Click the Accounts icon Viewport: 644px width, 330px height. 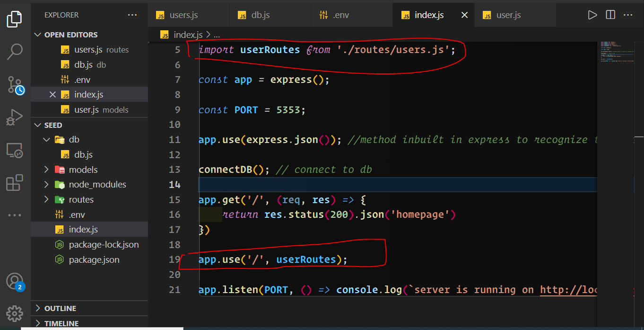coord(15,281)
